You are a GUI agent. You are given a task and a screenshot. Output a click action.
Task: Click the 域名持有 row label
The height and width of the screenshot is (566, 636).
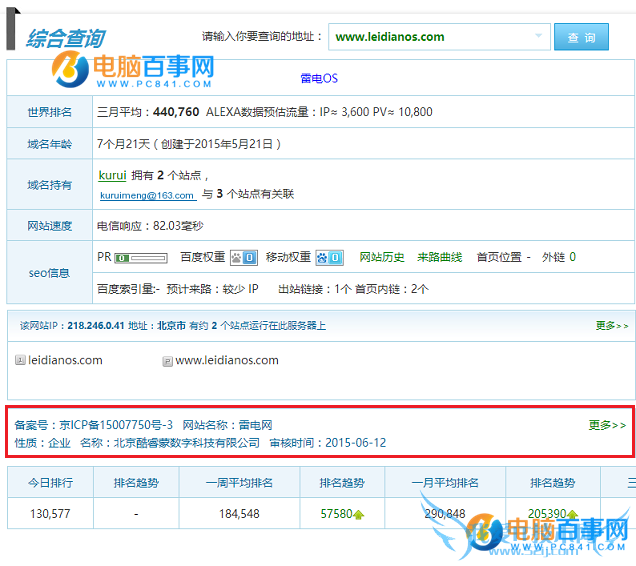[x=49, y=185]
